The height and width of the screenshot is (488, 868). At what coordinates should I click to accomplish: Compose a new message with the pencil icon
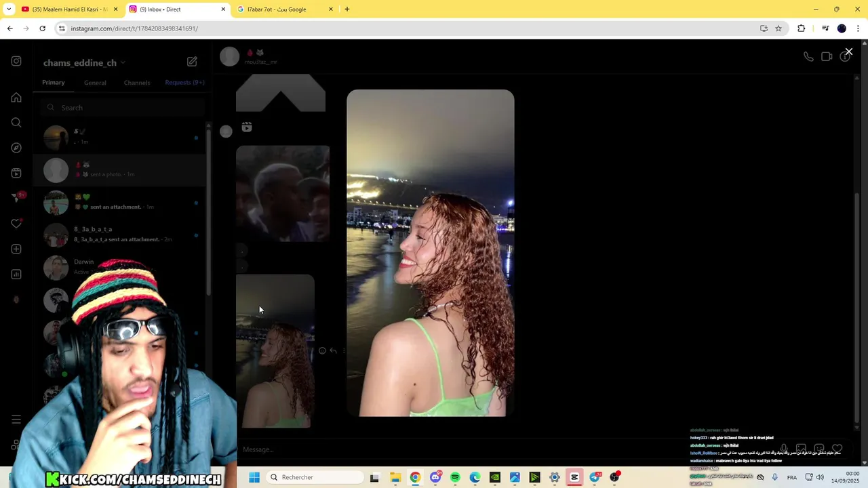point(192,62)
